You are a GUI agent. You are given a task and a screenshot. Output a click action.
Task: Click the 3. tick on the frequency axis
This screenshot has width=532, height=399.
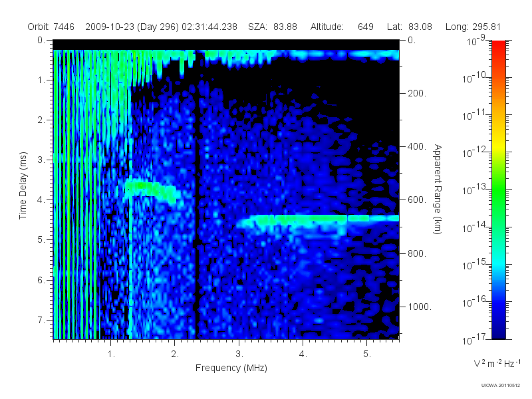tap(239, 354)
